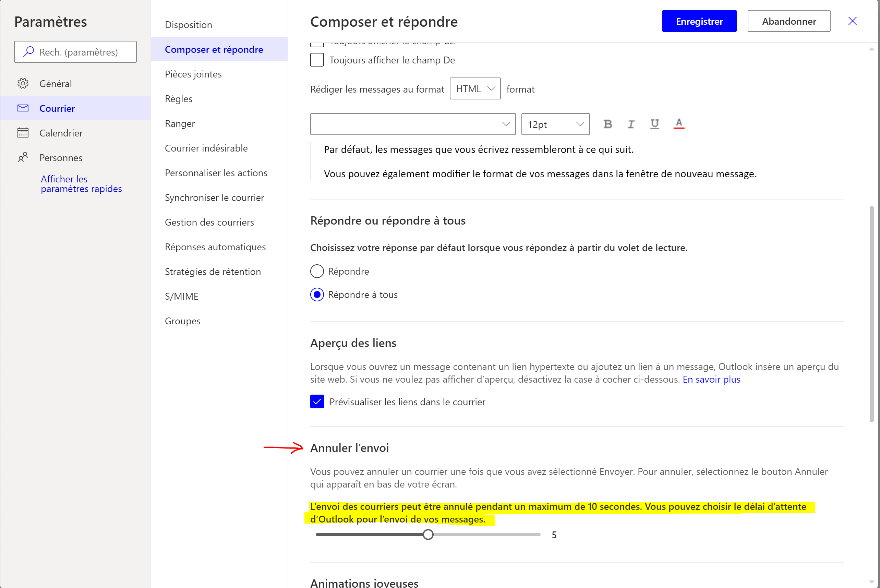Open the Réponses automatiques settings page
This screenshot has height=588, width=880.
tap(215, 247)
